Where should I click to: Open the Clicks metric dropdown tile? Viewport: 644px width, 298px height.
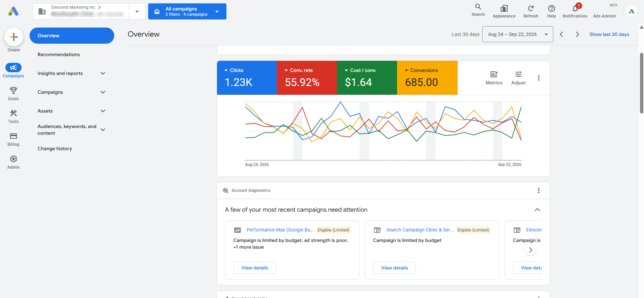(247, 78)
